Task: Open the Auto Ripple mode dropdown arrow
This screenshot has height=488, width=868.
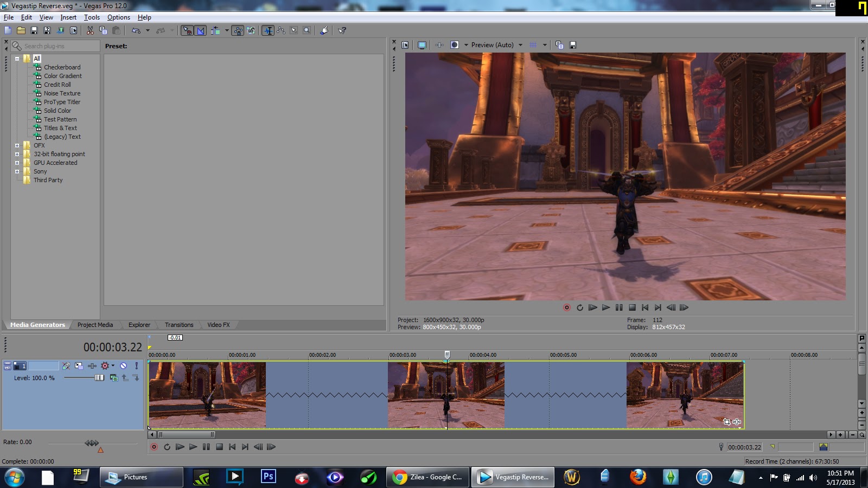Action: pos(227,30)
